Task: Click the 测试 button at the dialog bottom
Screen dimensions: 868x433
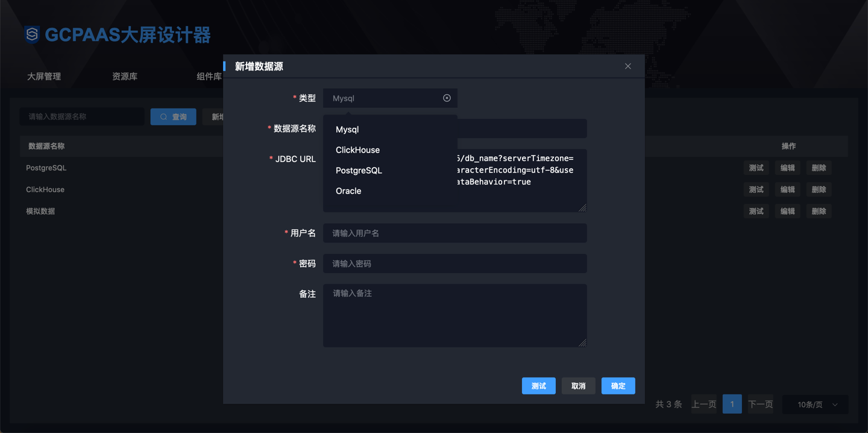Action: click(x=538, y=385)
